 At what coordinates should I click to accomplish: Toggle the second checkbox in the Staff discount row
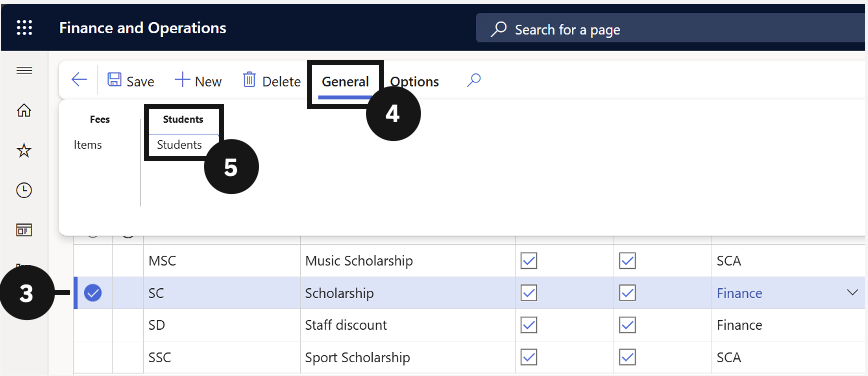click(627, 325)
